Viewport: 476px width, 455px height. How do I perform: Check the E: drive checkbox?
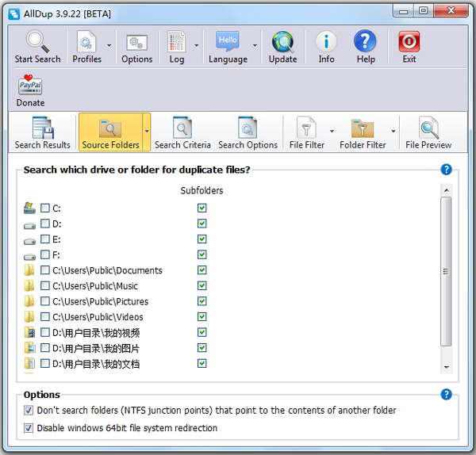pyautogui.click(x=45, y=239)
